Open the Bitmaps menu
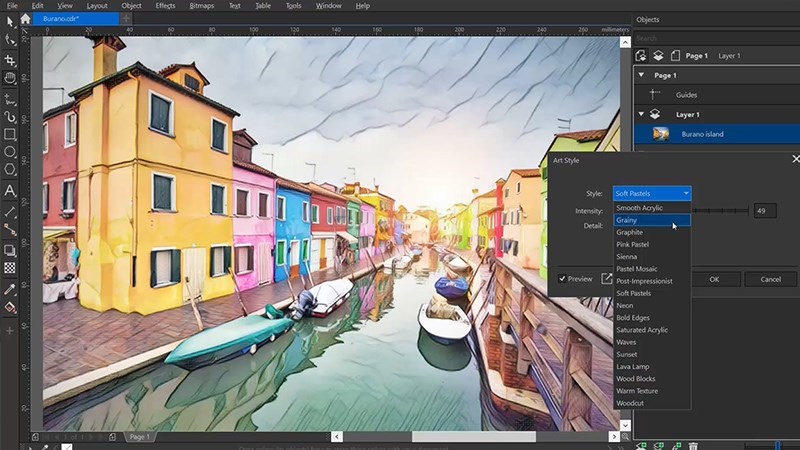 (200, 5)
